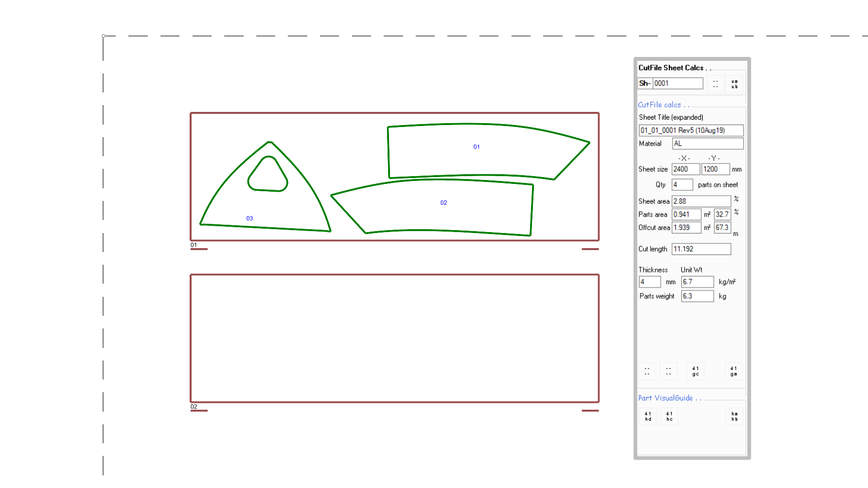
Task: Click the 'ha hb' VisualGuide button
Action: click(x=734, y=416)
